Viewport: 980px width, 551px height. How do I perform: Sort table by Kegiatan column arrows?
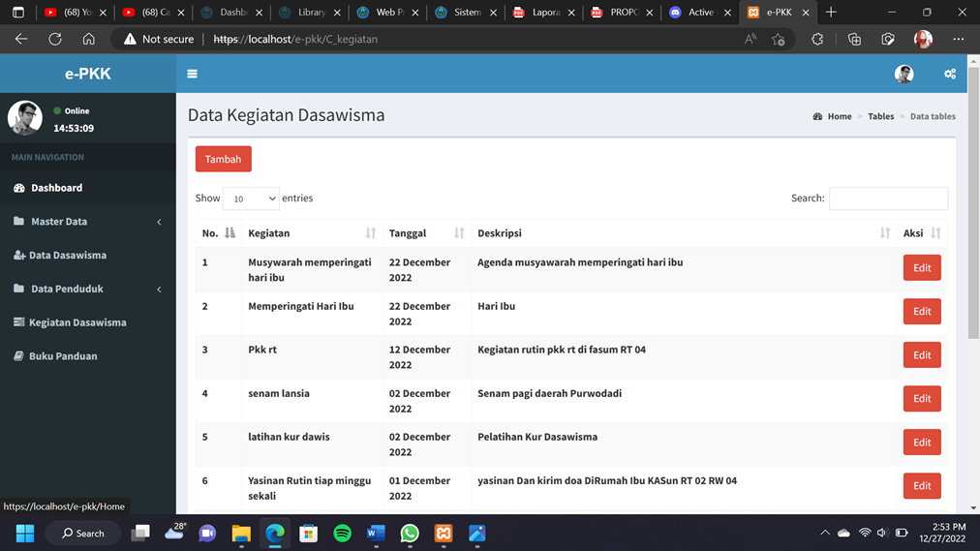click(370, 233)
